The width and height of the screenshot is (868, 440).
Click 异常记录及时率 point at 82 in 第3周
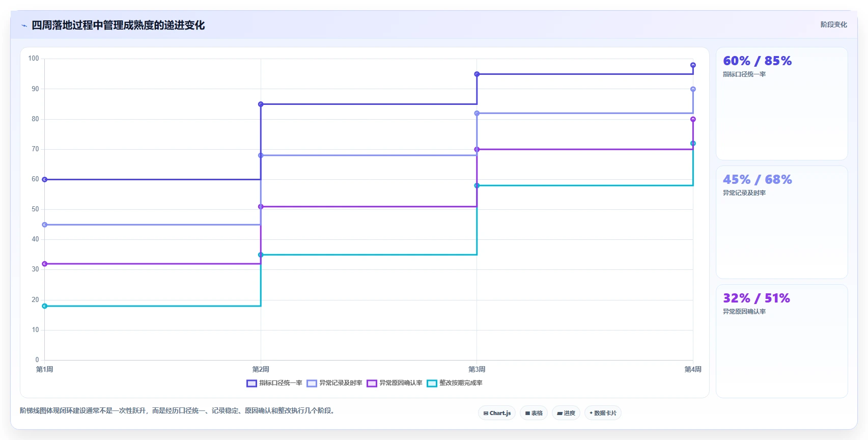(477, 114)
